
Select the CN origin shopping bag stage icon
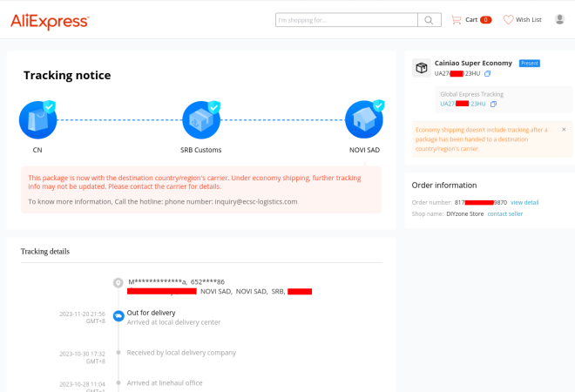[37, 119]
